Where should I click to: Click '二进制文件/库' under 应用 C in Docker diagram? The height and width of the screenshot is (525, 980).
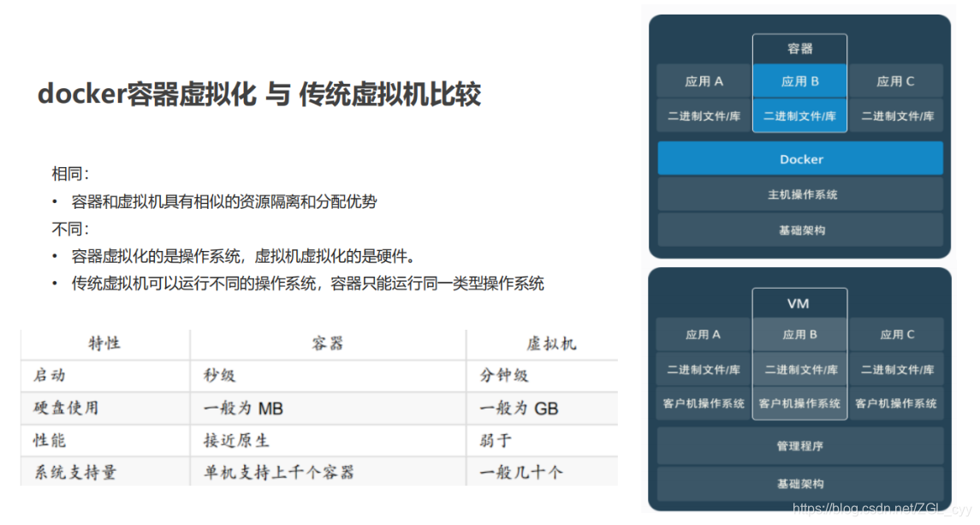tap(896, 116)
